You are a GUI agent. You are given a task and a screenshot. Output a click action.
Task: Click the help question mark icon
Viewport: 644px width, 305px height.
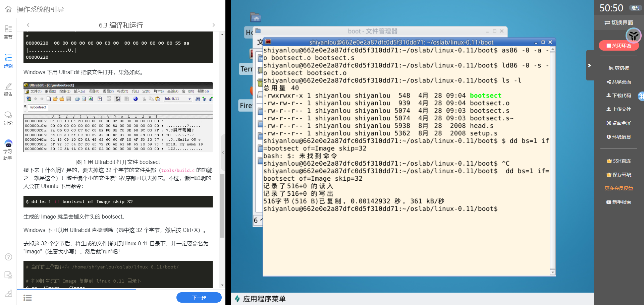click(8, 257)
